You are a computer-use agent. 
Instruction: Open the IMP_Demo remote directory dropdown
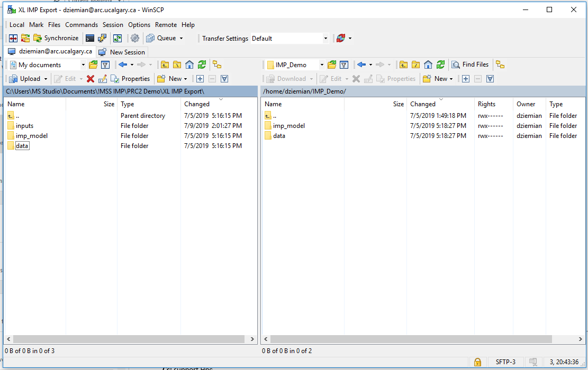(x=295, y=65)
